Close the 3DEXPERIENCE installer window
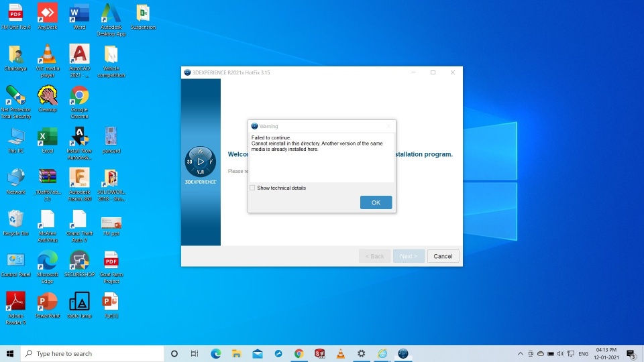The image size is (644, 362). tap(453, 72)
